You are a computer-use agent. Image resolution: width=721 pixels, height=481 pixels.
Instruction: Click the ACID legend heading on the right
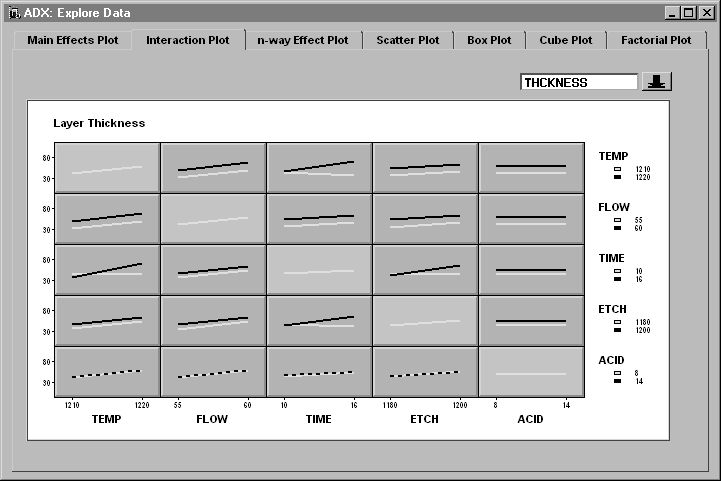tap(611, 361)
